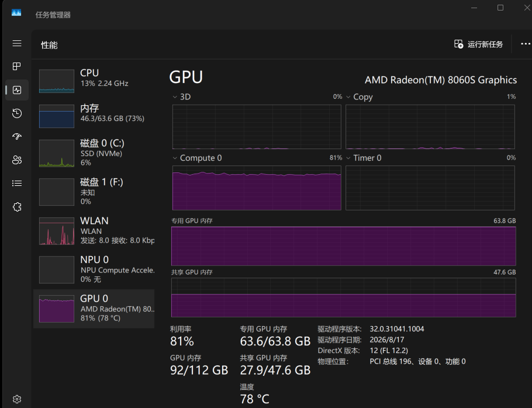Go to the Processes page icon
Viewport: 532px width, 408px height.
[16, 66]
